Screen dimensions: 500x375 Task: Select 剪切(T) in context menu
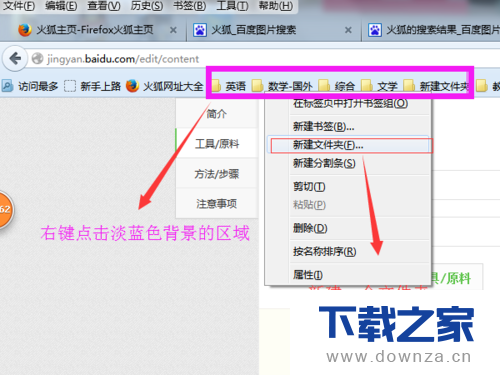[348, 187]
